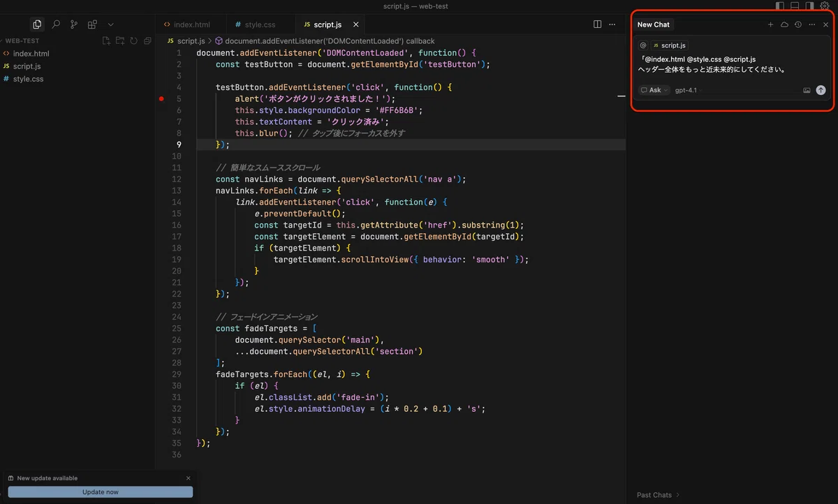Click the Update now button
Screen dimensions: 838x504
pos(101,492)
